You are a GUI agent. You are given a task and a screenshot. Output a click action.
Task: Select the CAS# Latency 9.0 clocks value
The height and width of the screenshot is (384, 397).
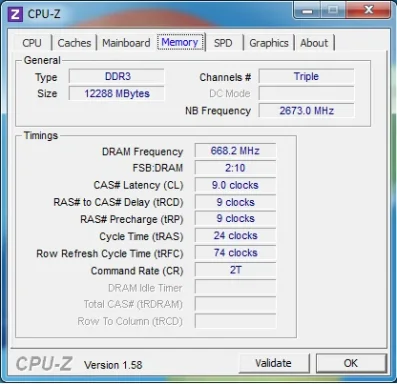[235, 185]
